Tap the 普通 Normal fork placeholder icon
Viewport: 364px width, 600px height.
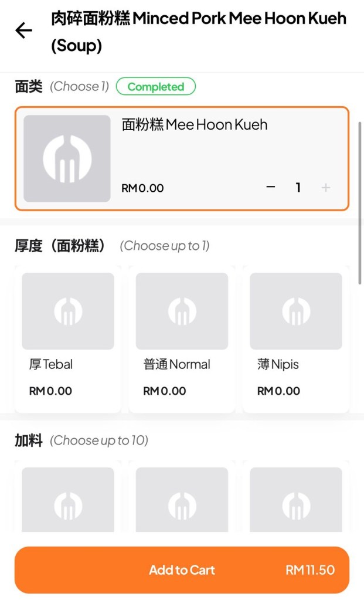[182, 311]
